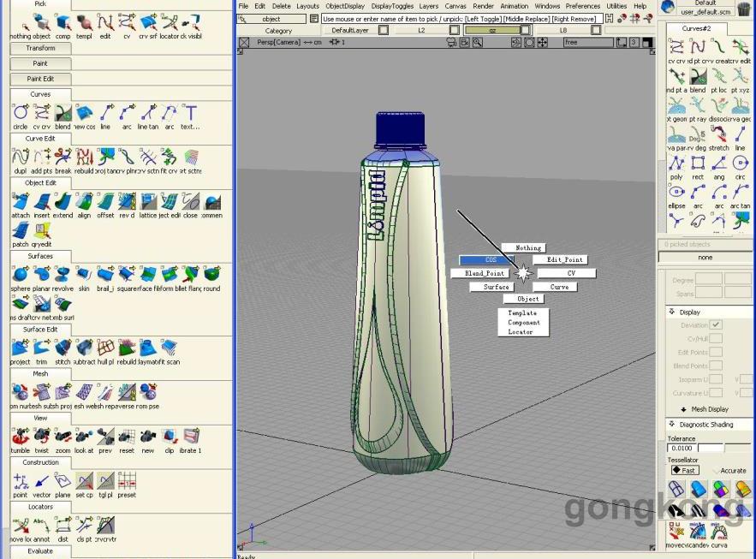This screenshot has width=756, height=559.
Task: Click CV in the marking menu
Action: (x=567, y=273)
